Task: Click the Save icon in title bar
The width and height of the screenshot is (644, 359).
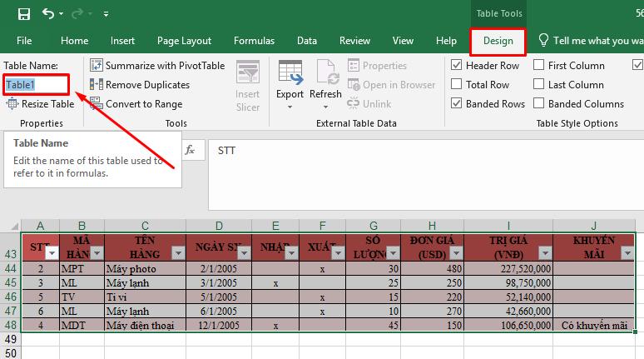Action: click(23, 14)
